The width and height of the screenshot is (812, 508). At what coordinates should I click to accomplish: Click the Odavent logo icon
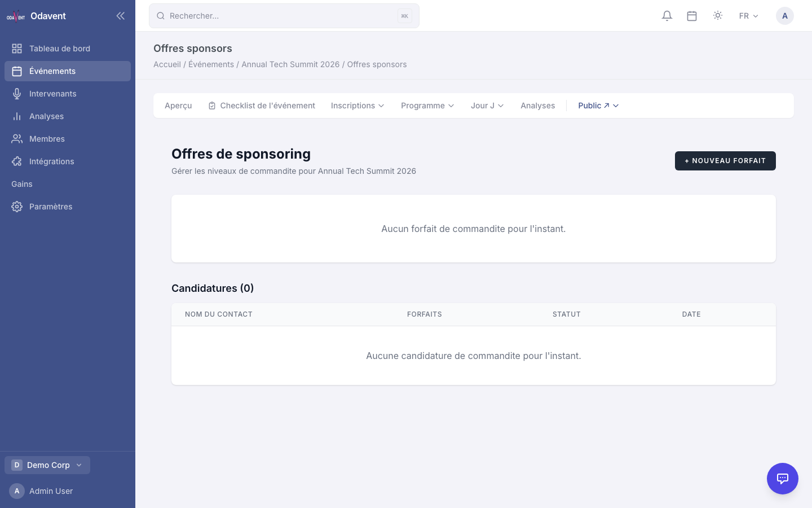click(x=16, y=16)
